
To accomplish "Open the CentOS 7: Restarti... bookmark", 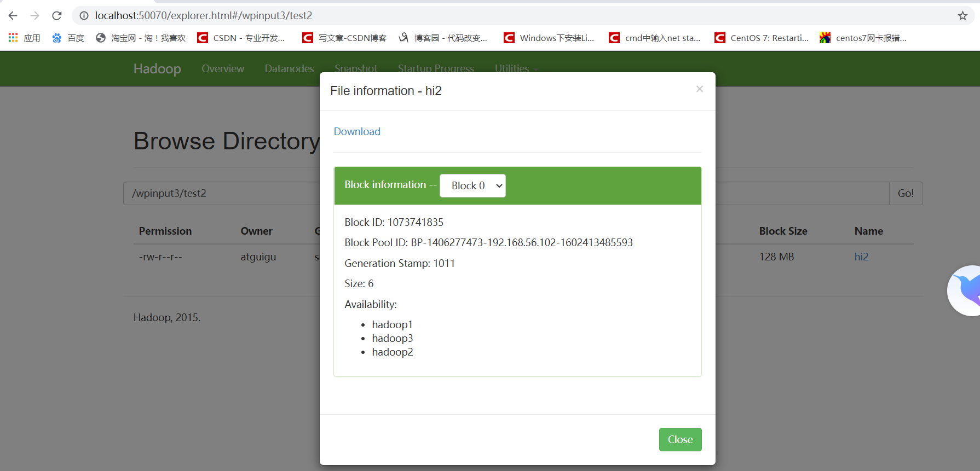I will tap(762, 38).
